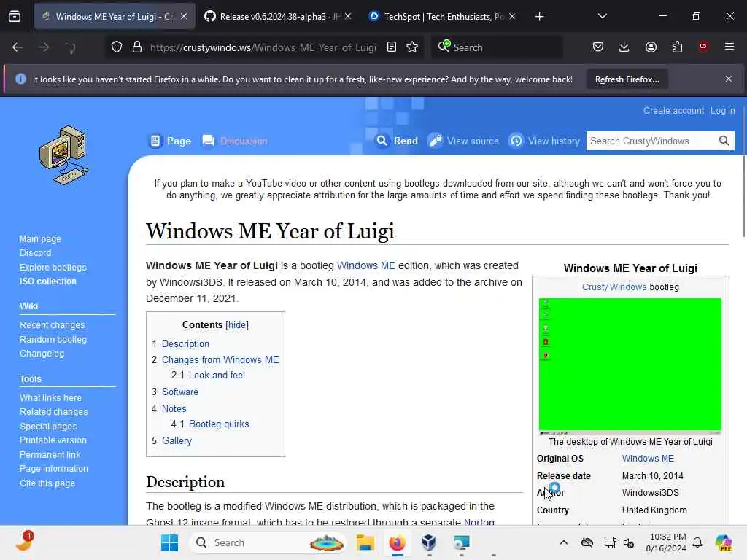Open the notifications bell in taskbar
Screen dimensions: 747x560
697,542
